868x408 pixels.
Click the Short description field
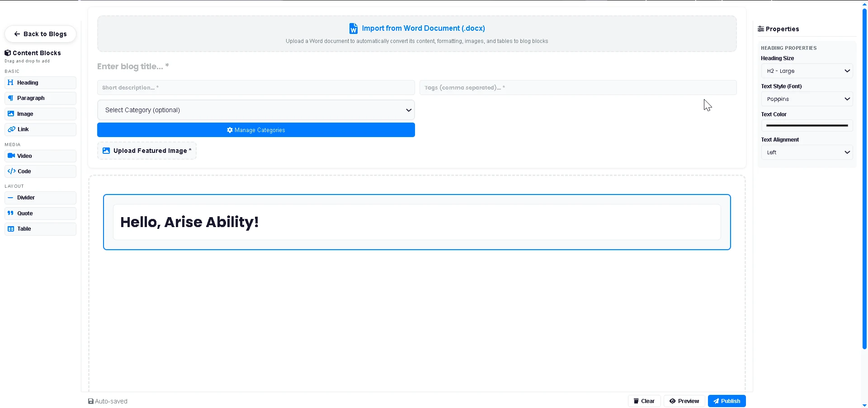click(256, 88)
